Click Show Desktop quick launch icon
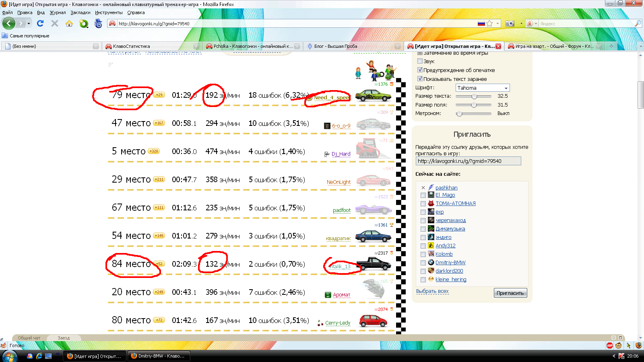 48,356
